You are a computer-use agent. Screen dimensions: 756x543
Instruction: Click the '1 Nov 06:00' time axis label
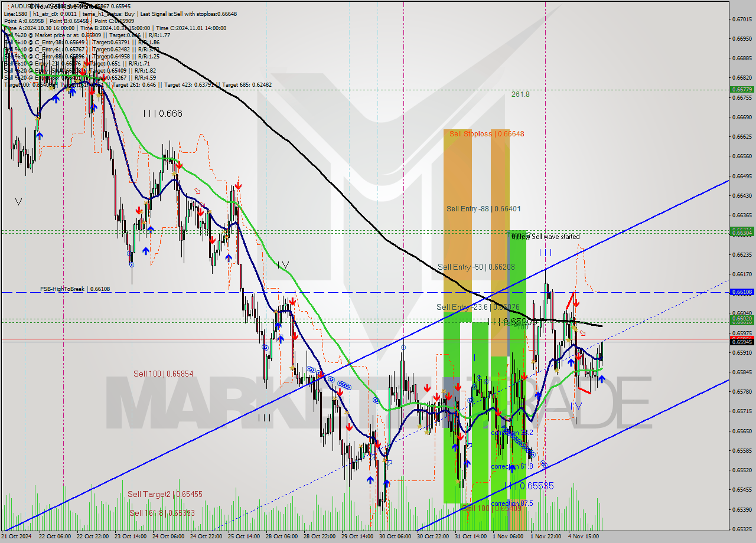(507, 537)
